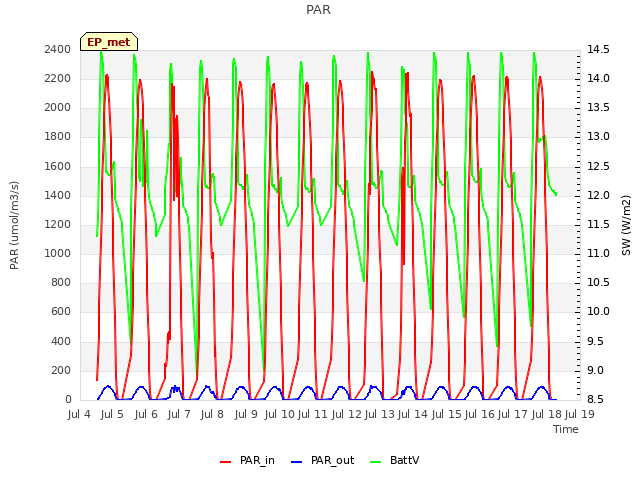Viewport: 640px width, 480px height.
Task: Click the 1200 left axis tick label
Action: pos(58,224)
